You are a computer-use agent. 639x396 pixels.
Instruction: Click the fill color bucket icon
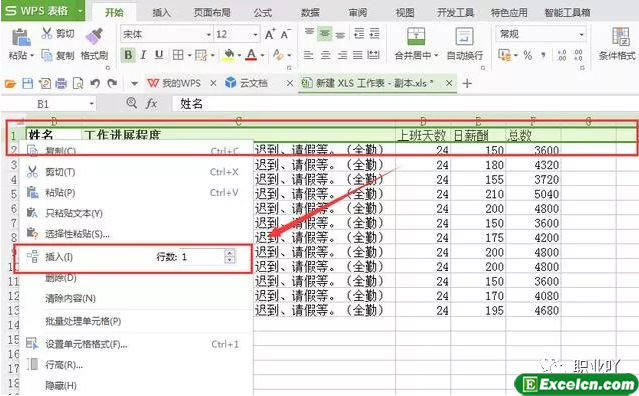tap(229, 55)
